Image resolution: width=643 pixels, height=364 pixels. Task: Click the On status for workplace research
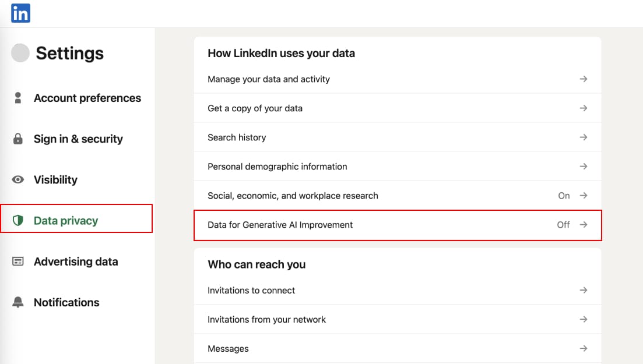pos(564,196)
